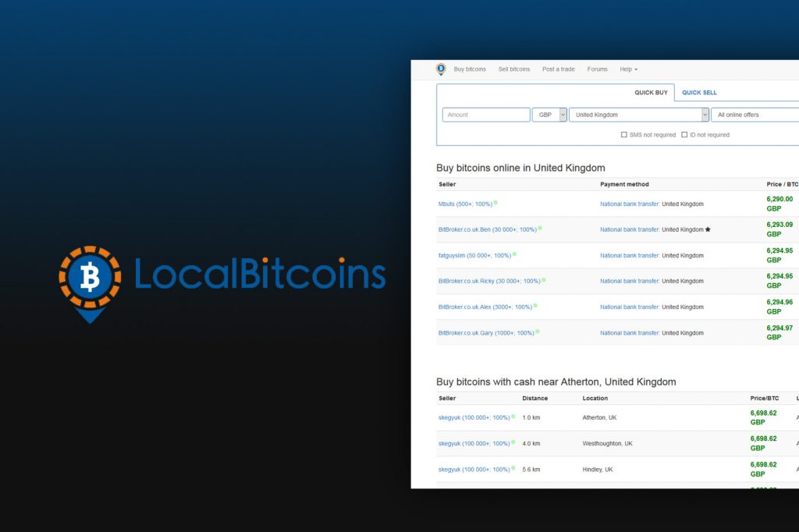Click inside the Amount input field
Viewport: 799px width, 532px height.
tap(485, 115)
